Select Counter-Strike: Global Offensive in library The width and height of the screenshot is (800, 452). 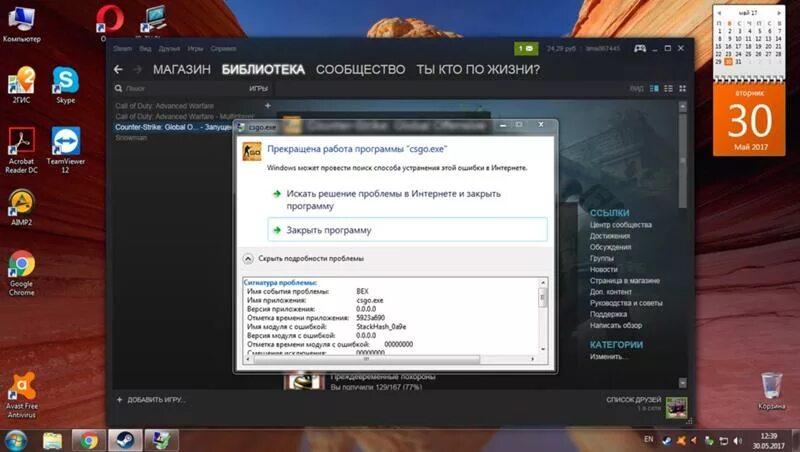tap(173, 127)
